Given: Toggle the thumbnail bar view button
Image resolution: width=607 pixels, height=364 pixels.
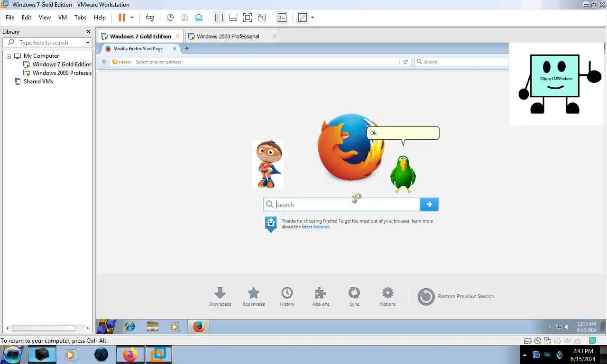Looking at the screenshot, I should tap(233, 18).
